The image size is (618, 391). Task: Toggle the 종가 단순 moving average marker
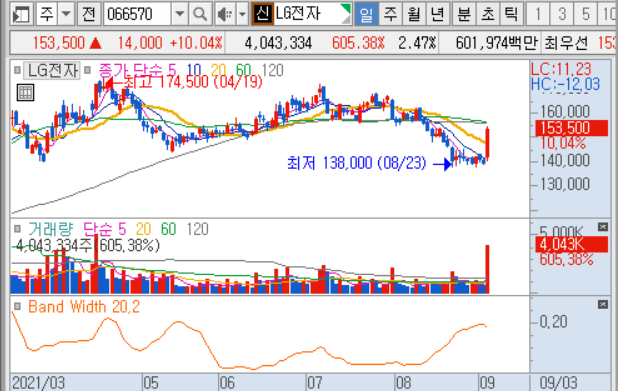87,71
